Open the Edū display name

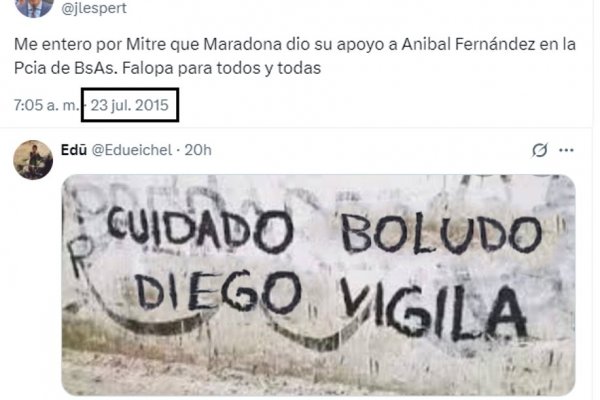tap(74, 150)
